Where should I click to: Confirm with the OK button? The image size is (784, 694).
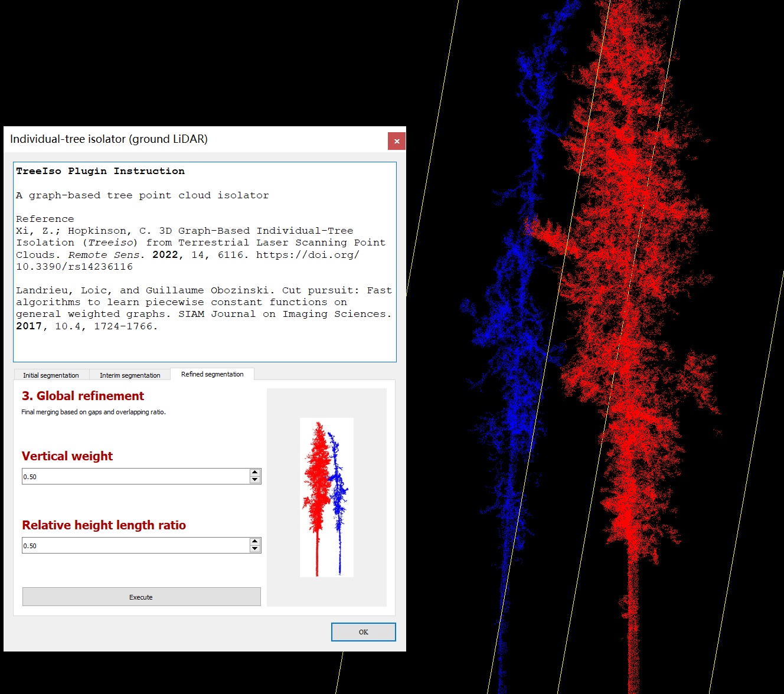pyautogui.click(x=363, y=632)
